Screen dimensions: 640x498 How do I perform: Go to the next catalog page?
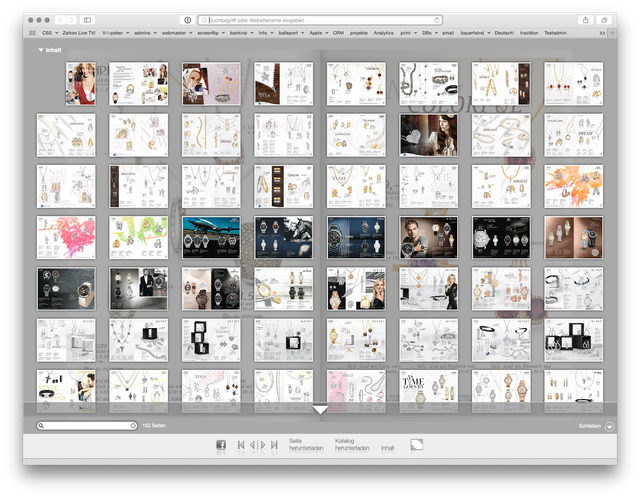pyautogui.click(x=261, y=445)
